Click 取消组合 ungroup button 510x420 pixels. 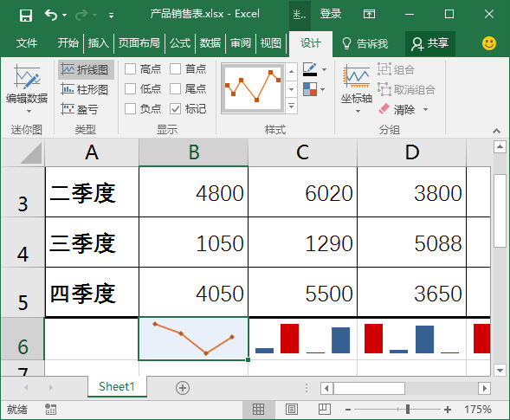(x=406, y=89)
